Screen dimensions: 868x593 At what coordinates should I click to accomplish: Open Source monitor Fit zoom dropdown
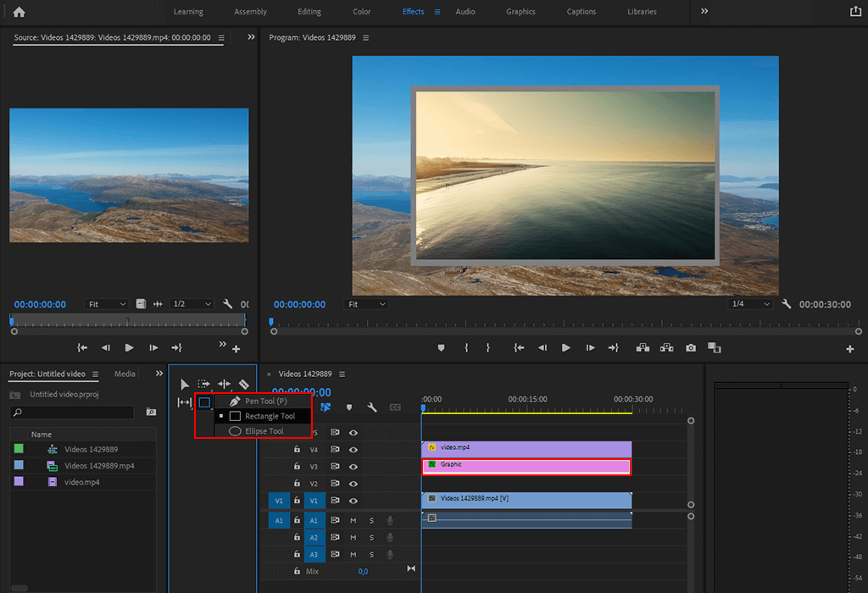pyautogui.click(x=107, y=304)
